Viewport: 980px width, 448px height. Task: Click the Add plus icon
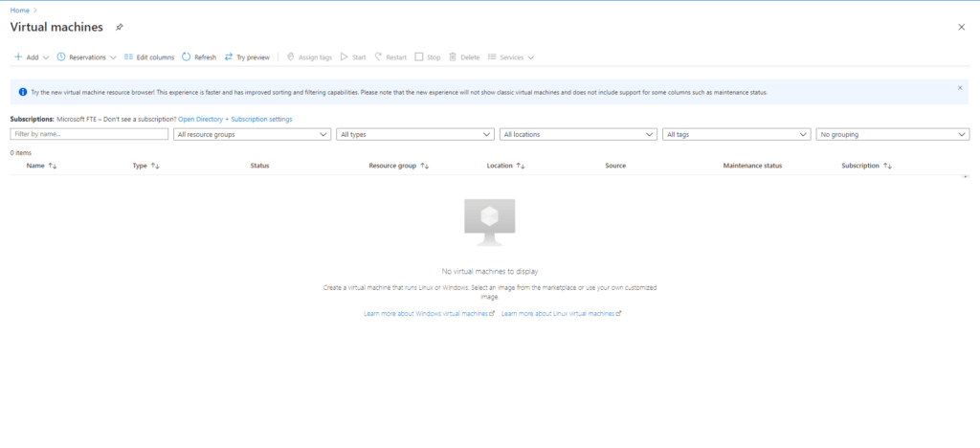point(18,57)
